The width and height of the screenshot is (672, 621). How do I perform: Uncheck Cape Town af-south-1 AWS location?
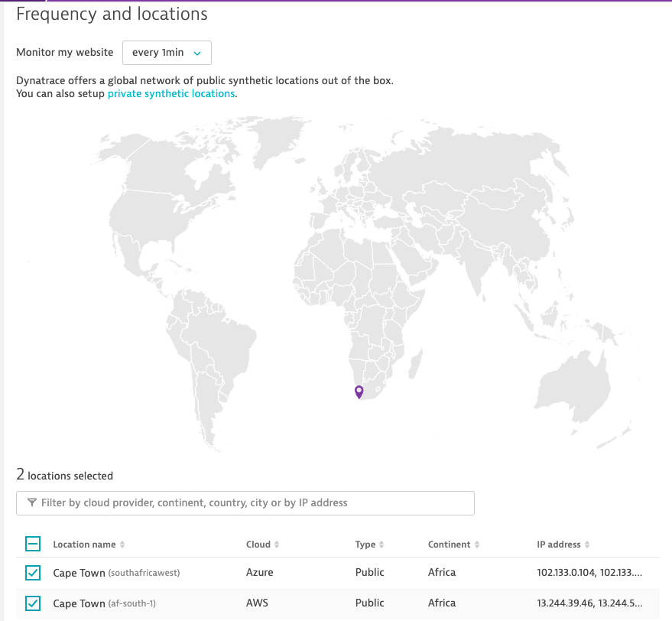point(33,603)
